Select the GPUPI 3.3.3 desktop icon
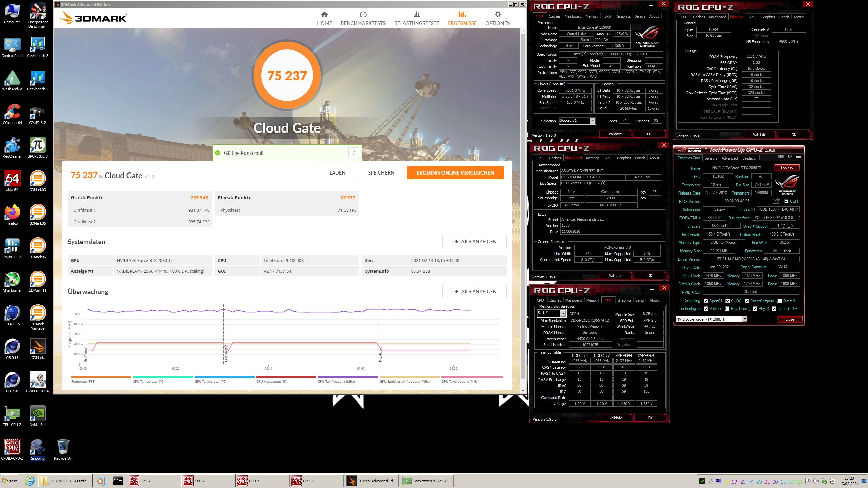The width and height of the screenshot is (868, 488). tap(38, 148)
